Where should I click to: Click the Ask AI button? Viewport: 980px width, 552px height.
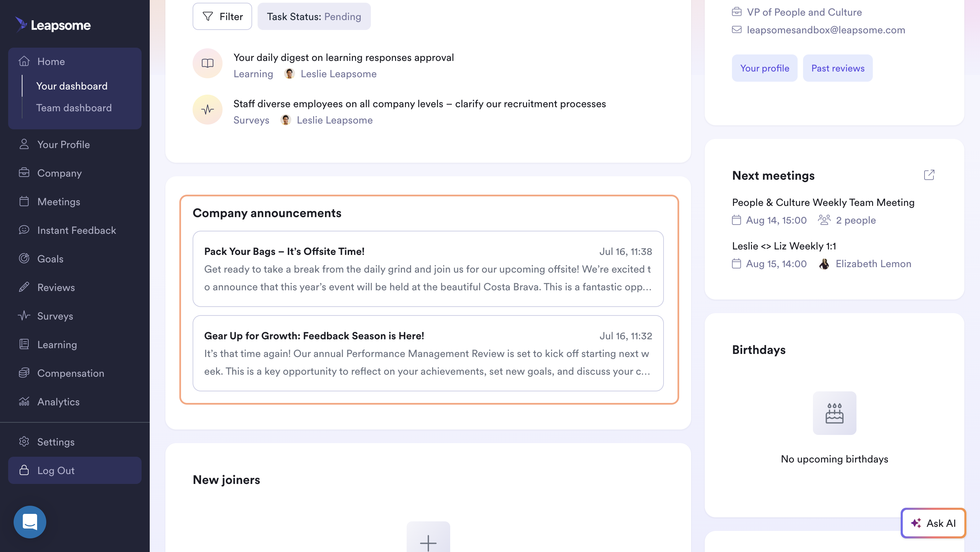933,523
